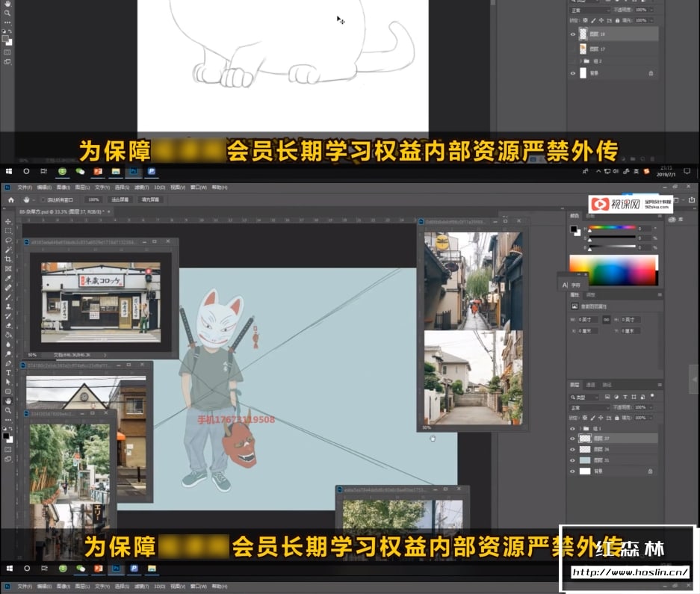Click the H hue slider in Color panel
700x594 pixels.
pyautogui.click(x=612, y=228)
